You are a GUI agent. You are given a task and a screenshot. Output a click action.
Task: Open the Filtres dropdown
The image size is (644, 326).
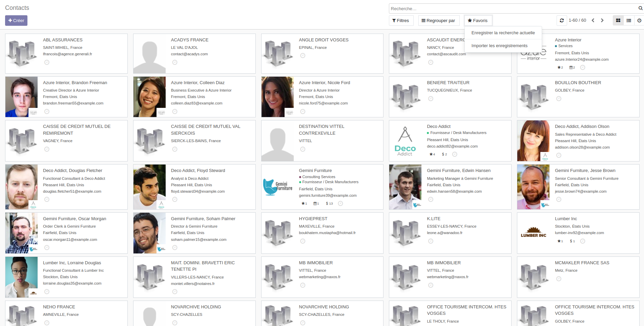(401, 21)
